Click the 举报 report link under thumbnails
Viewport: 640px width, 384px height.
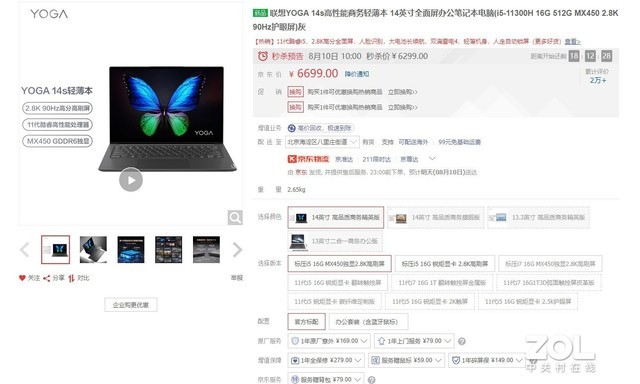coord(237,278)
